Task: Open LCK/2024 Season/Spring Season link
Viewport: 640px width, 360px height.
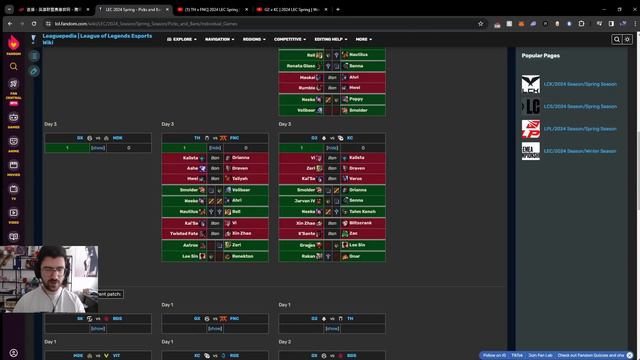Action: pyautogui.click(x=580, y=84)
